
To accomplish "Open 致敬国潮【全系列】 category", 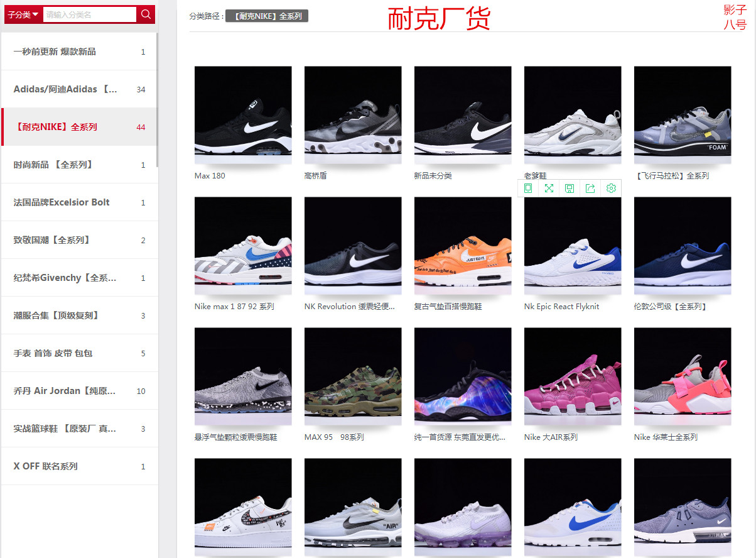I will click(79, 240).
